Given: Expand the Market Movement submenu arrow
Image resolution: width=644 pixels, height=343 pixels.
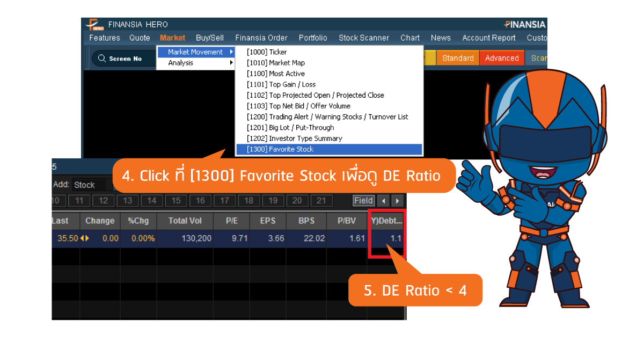Looking at the screenshot, I should pyautogui.click(x=231, y=52).
